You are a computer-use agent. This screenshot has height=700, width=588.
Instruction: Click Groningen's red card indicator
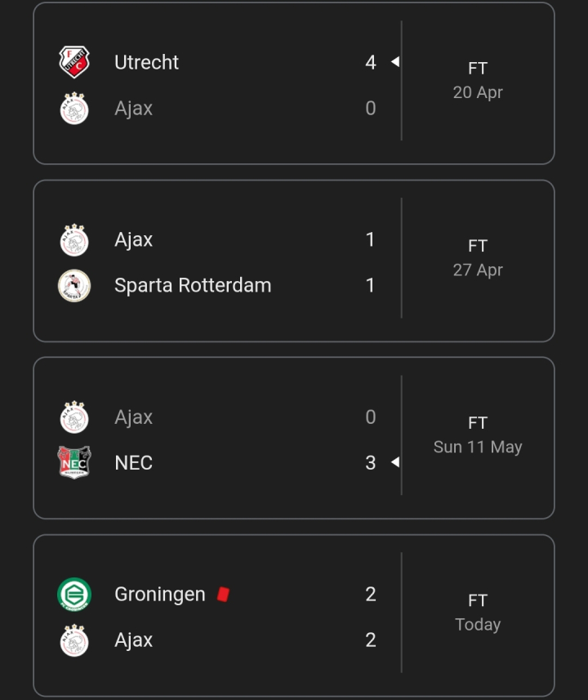223,594
